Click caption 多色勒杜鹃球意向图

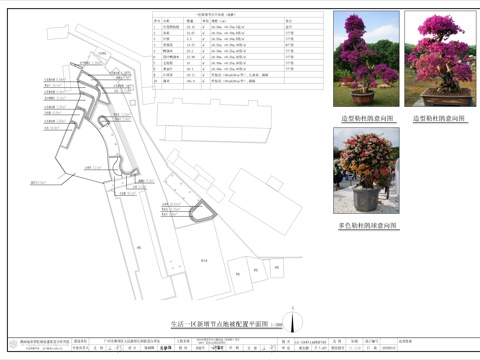(368, 226)
